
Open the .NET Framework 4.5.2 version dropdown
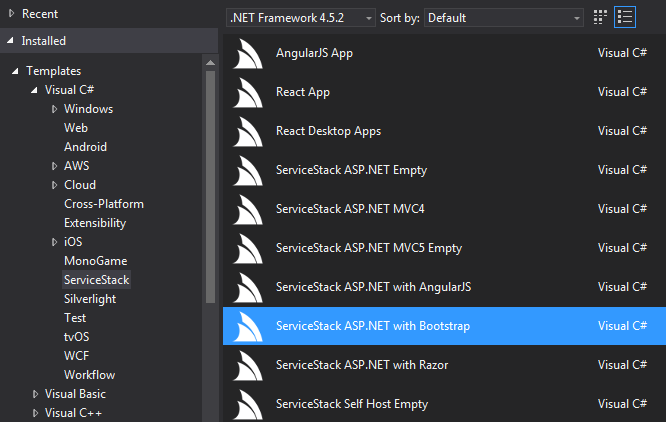(300, 18)
